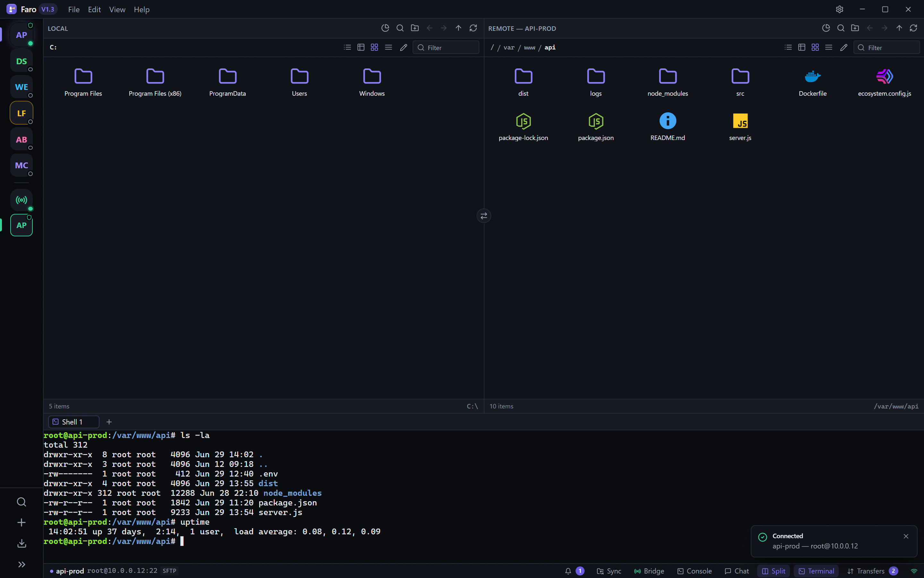Switch LOCAL panel to grid view

click(374, 48)
